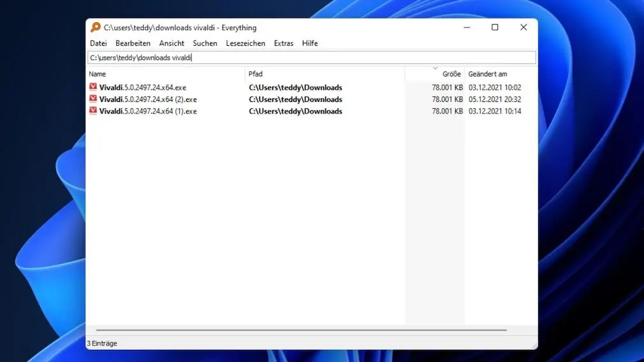644x362 pixels.
Task: Click the path cell of the (2).exe row
Action: (295, 99)
